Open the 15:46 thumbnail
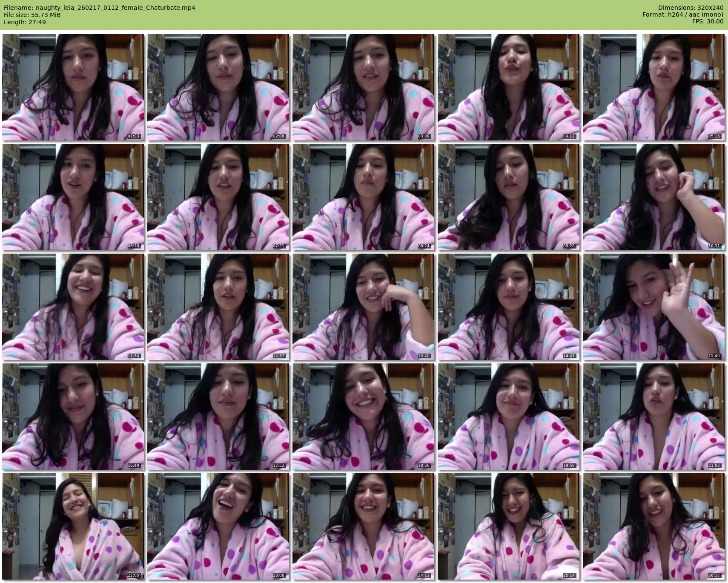 pos(654,307)
